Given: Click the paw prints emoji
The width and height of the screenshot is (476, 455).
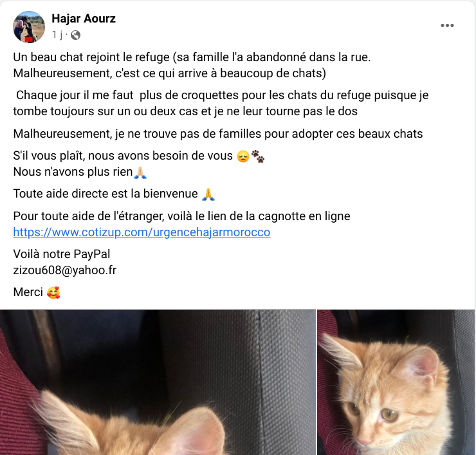Looking at the screenshot, I should tap(258, 156).
